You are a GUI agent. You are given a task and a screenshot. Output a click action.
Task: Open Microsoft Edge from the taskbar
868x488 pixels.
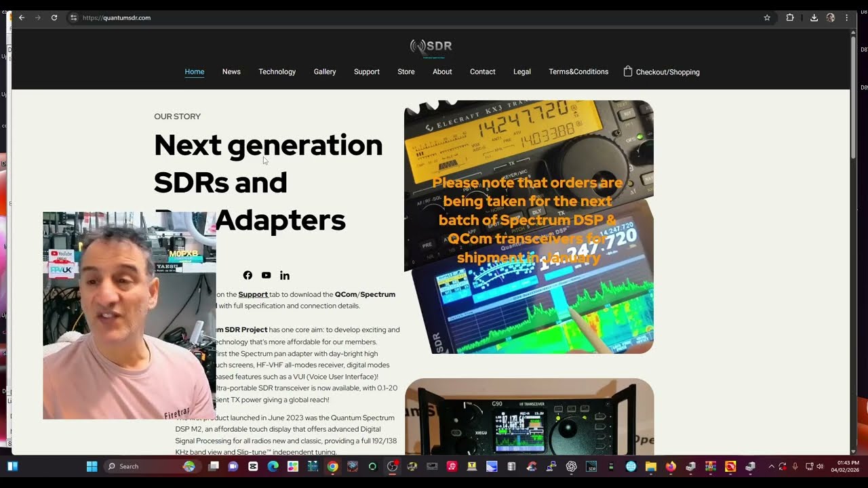(273, 466)
